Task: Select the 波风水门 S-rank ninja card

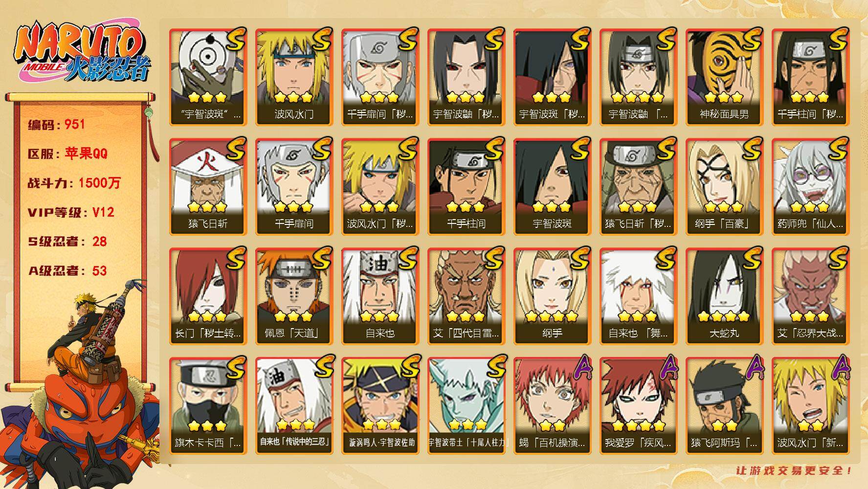Action: pos(294,77)
